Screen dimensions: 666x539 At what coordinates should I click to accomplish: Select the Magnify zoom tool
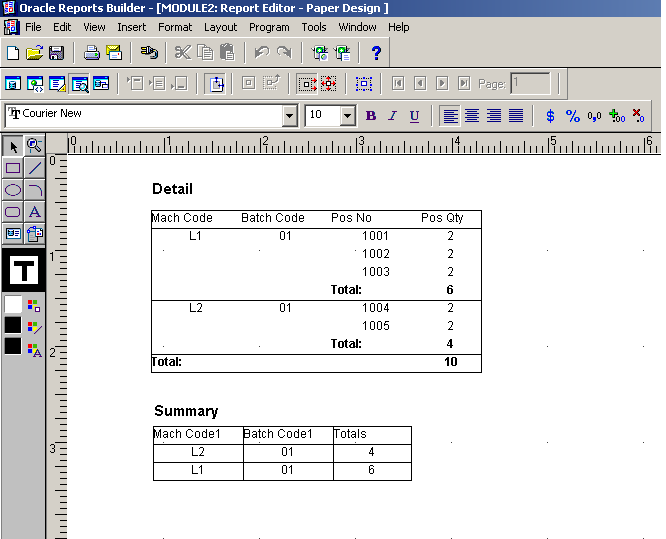tap(35, 147)
